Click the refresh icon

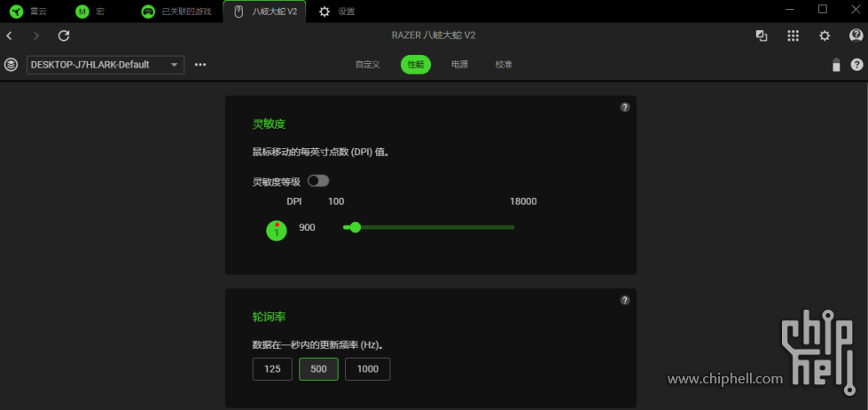coord(64,35)
